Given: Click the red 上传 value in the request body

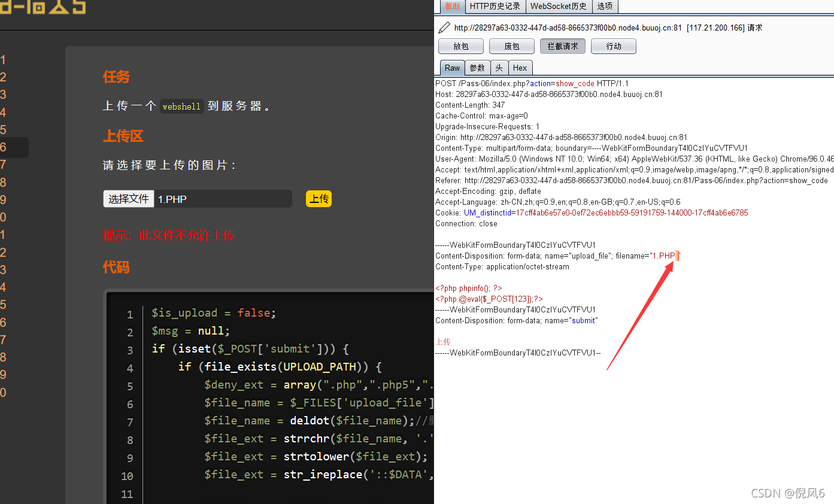Looking at the screenshot, I should [443, 342].
